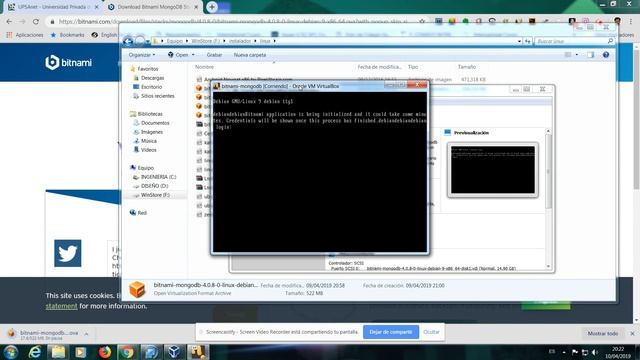This screenshot has height=360, width=640.
Task: Click the Chrome URL address bar
Action: point(233,21)
